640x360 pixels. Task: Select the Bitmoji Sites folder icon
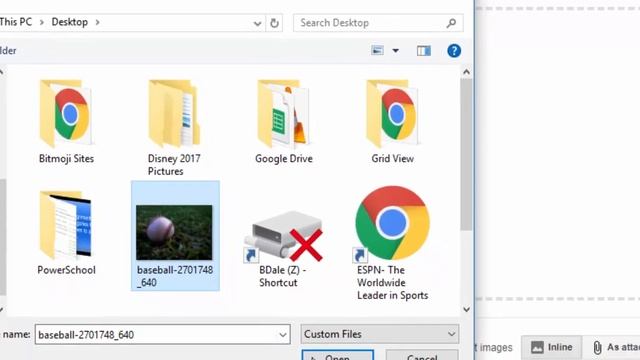pyautogui.click(x=66, y=113)
